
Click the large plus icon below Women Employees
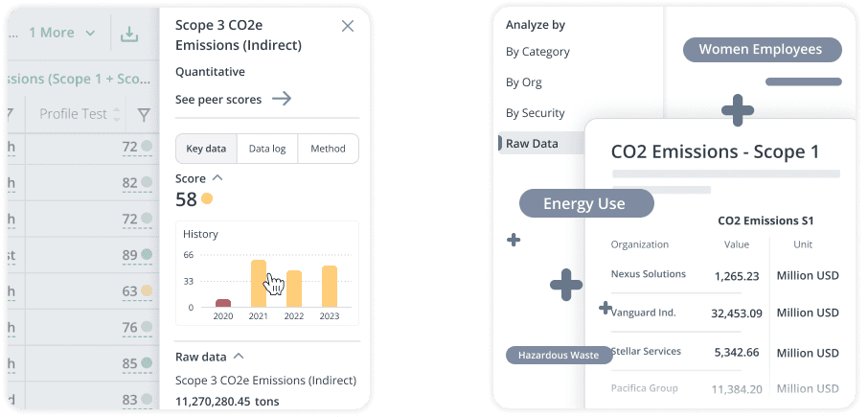(737, 110)
